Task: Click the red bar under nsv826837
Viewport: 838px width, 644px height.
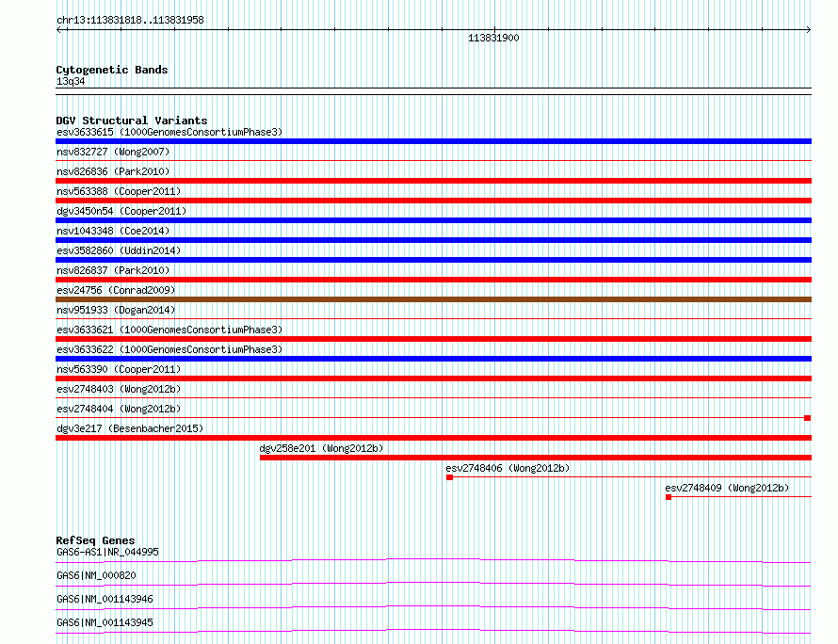Action: [433, 280]
